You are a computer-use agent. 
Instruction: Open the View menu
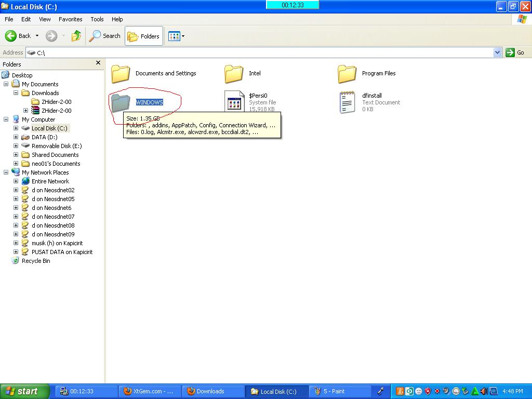pyautogui.click(x=45, y=19)
